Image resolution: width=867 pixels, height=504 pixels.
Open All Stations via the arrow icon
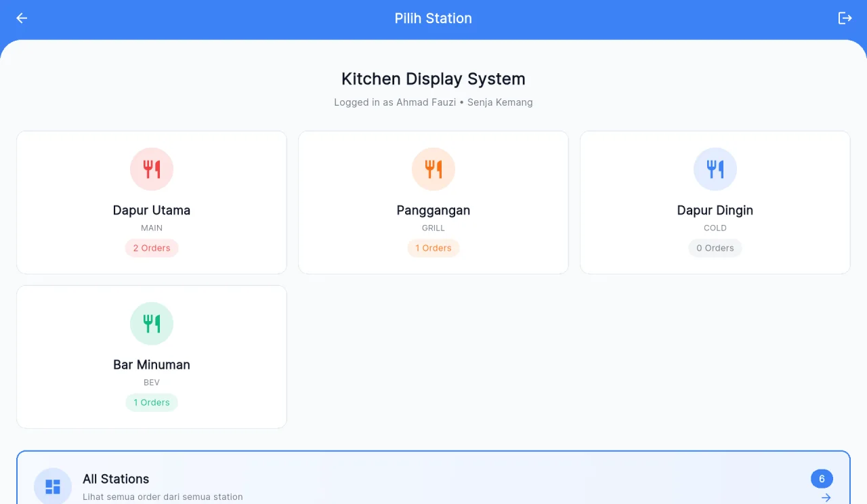tap(826, 498)
